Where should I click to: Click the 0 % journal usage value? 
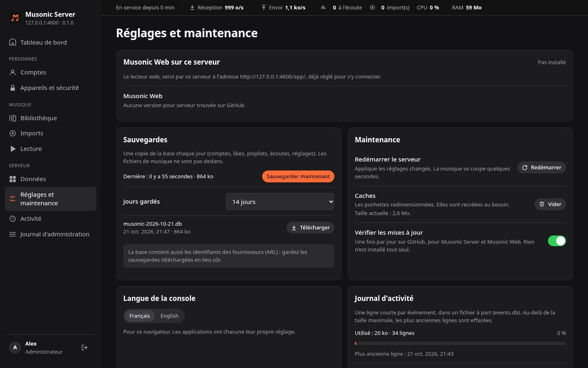[x=561, y=333]
